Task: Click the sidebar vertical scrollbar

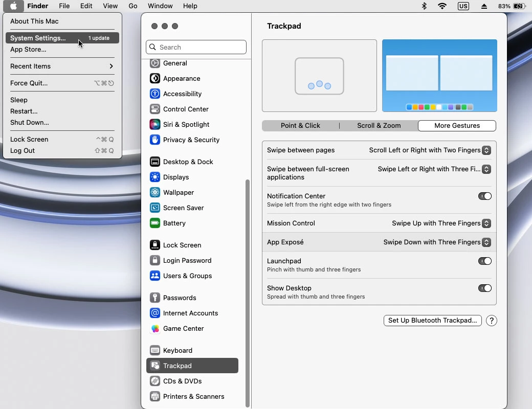Action: click(x=248, y=293)
